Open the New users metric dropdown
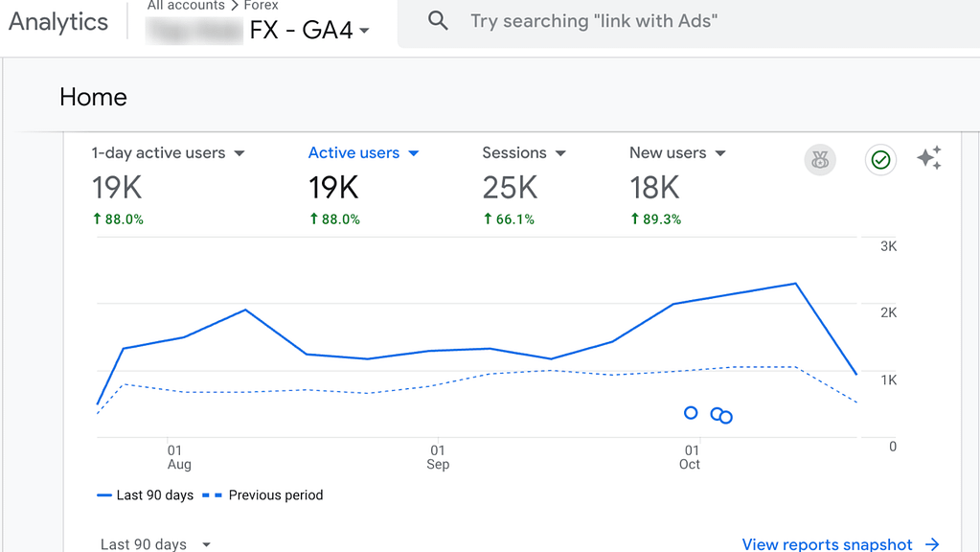The width and height of the screenshot is (980, 552). pos(720,152)
